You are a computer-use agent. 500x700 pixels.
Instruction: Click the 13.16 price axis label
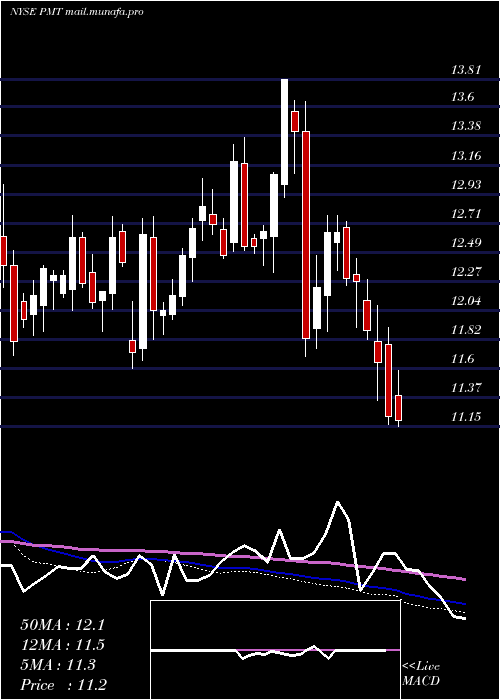point(466,156)
